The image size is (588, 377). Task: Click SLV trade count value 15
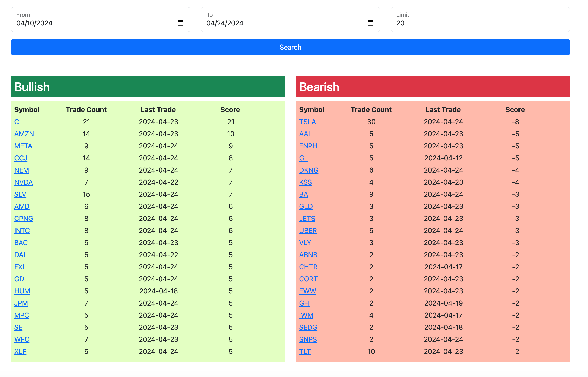click(86, 194)
